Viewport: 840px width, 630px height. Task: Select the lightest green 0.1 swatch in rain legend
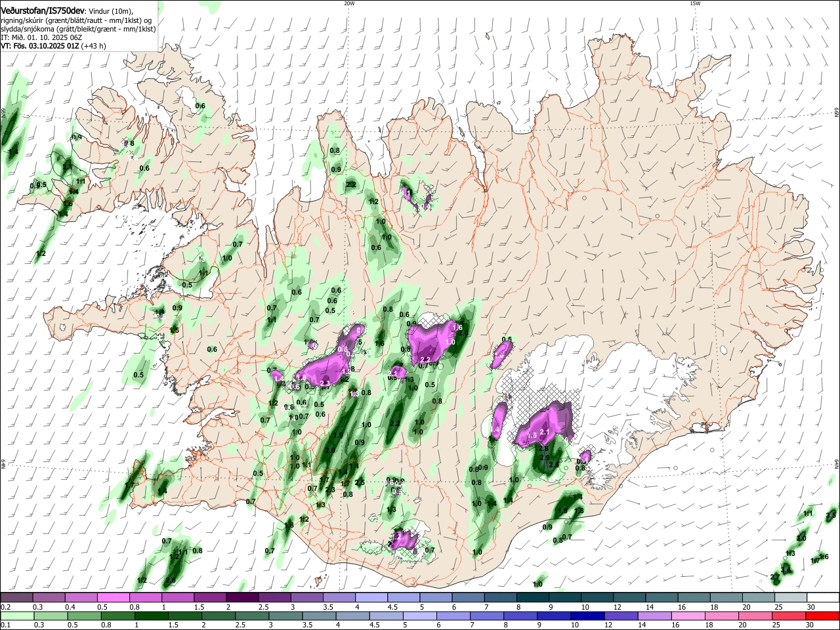(16, 616)
